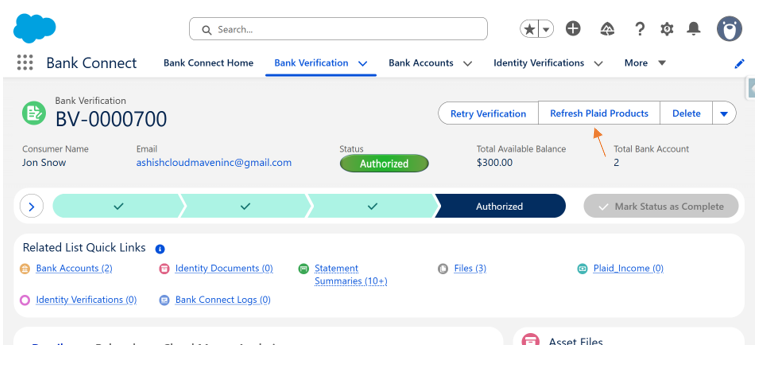Open the Setup gear icon
The image size is (768, 377).
pyautogui.click(x=667, y=29)
